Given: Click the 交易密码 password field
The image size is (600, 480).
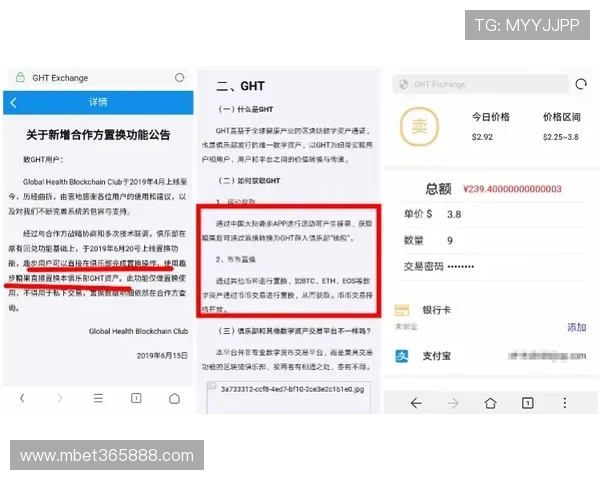Looking at the screenshot, I should (x=494, y=266).
